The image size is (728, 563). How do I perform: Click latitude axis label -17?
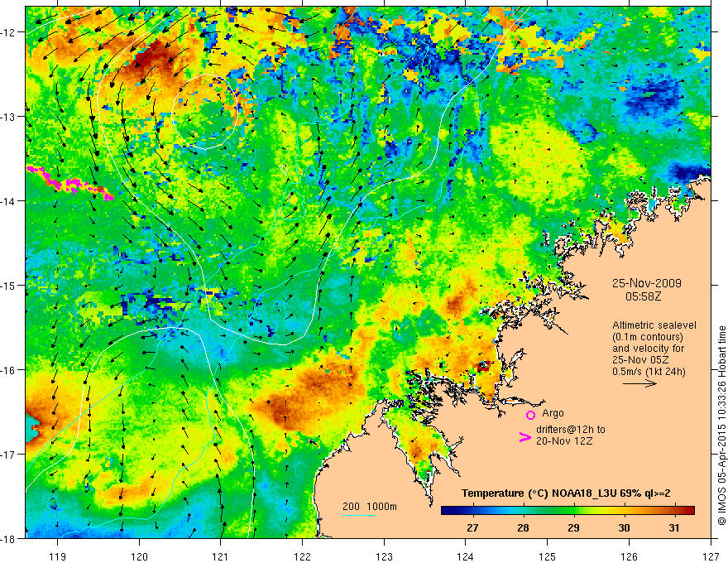(8, 454)
